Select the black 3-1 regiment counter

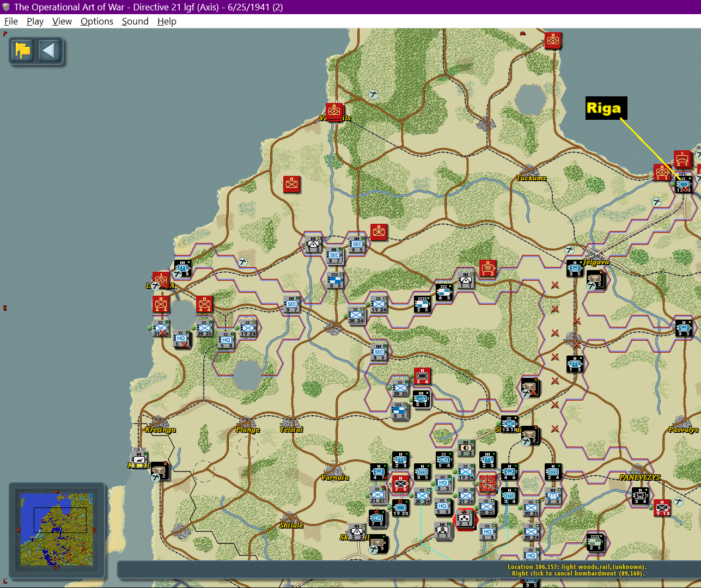click(422, 399)
